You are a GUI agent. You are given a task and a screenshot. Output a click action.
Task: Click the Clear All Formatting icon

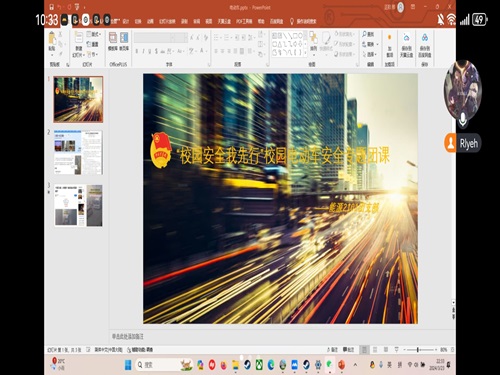pos(206,37)
